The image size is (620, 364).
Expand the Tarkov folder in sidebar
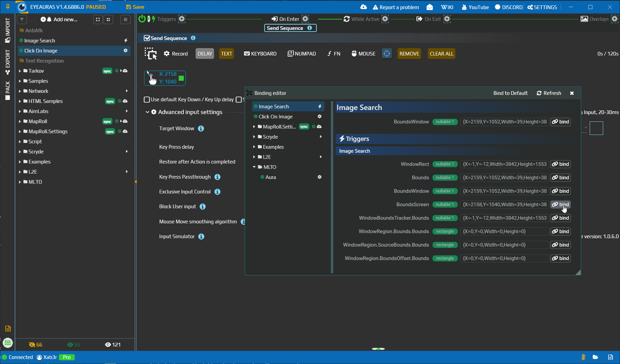[20, 71]
